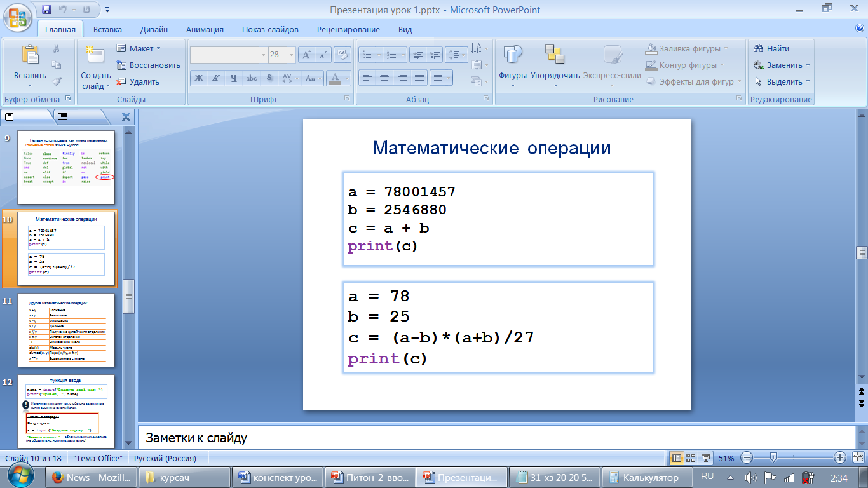Click the PowerPoint help question mark
This screenshot has width=868, height=488.
tap(860, 29)
